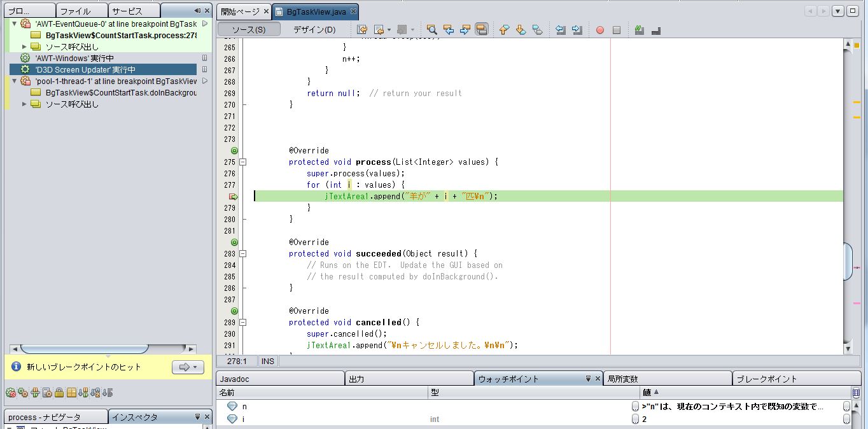Switch to the 局所変数 tab

(x=622, y=379)
